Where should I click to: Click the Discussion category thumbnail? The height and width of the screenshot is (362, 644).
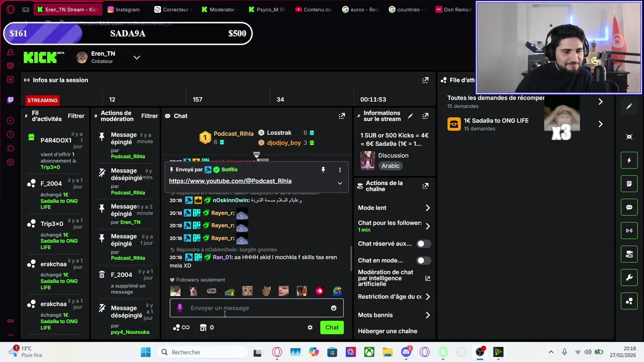pyautogui.click(x=367, y=160)
